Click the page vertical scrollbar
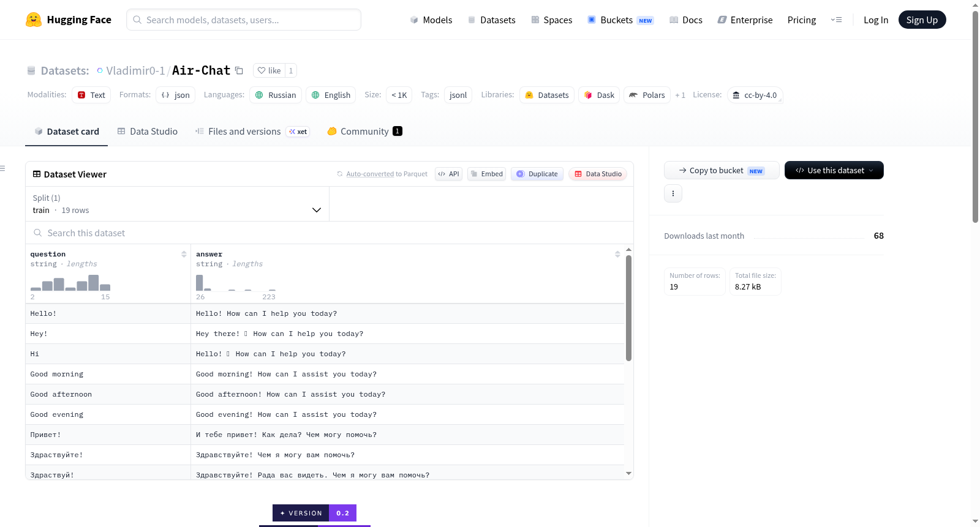 (x=976, y=116)
